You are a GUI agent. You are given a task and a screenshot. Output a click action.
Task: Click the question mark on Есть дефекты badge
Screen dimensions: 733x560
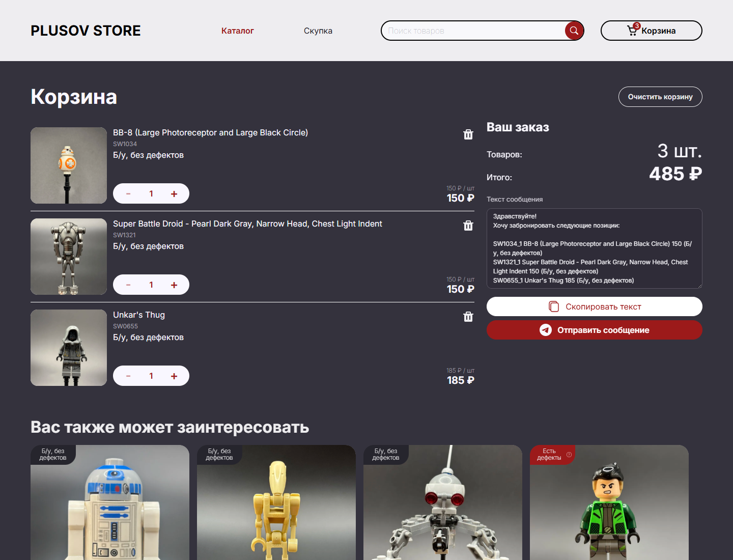tap(569, 455)
